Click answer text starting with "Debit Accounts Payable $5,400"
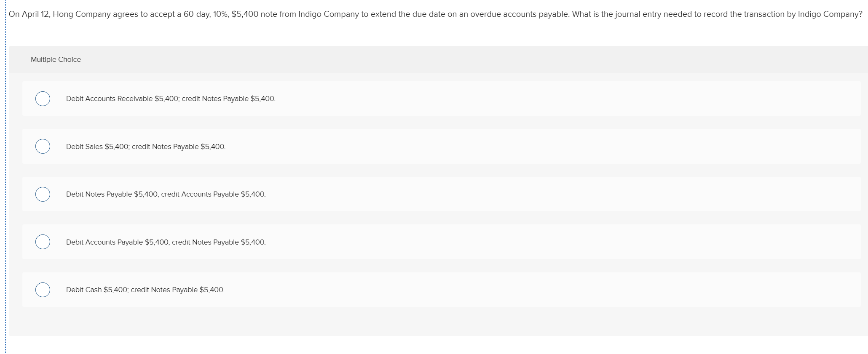The width and height of the screenshot is (868, 354). point(166,242)
